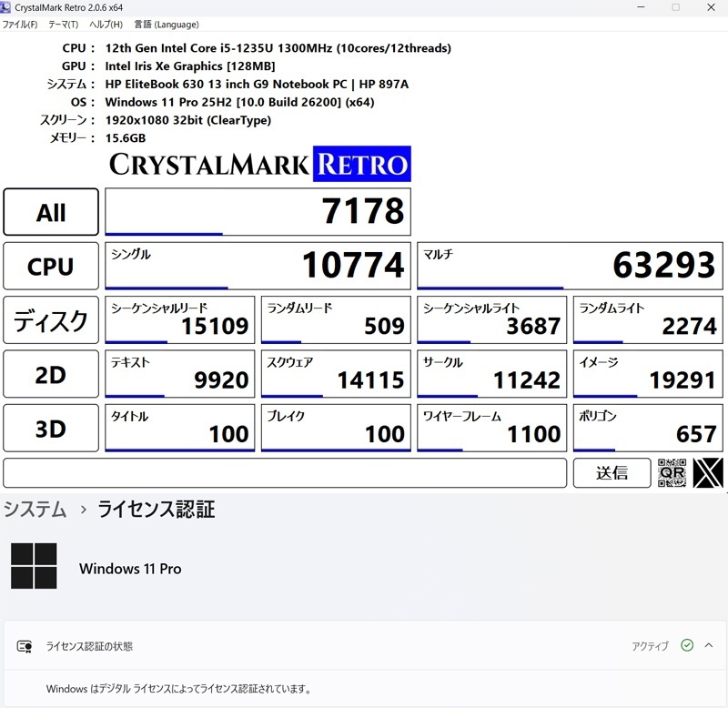Click the CrystalMark Retro logo banner
Screen dimensions: 728x728
[x=259, y=164]
